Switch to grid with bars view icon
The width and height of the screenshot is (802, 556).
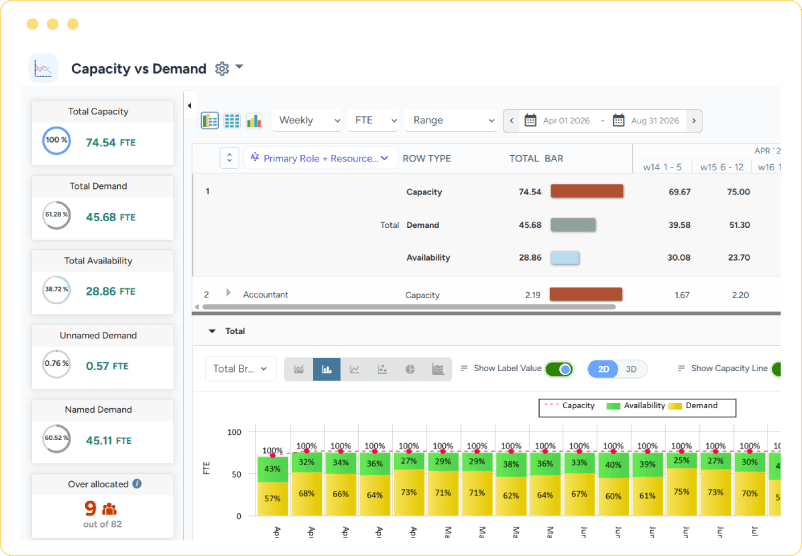(x=210, y=121)
